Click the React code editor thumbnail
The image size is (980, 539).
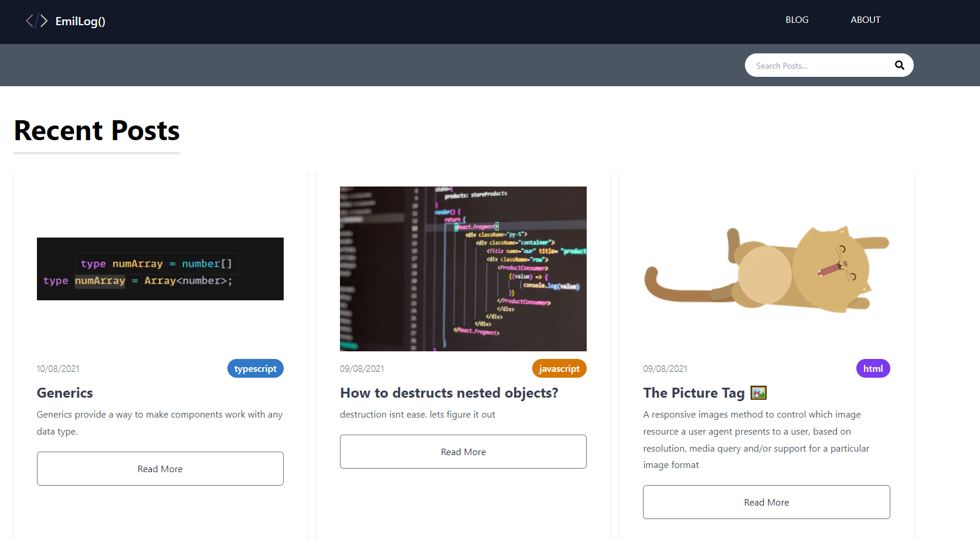point(463,269)
